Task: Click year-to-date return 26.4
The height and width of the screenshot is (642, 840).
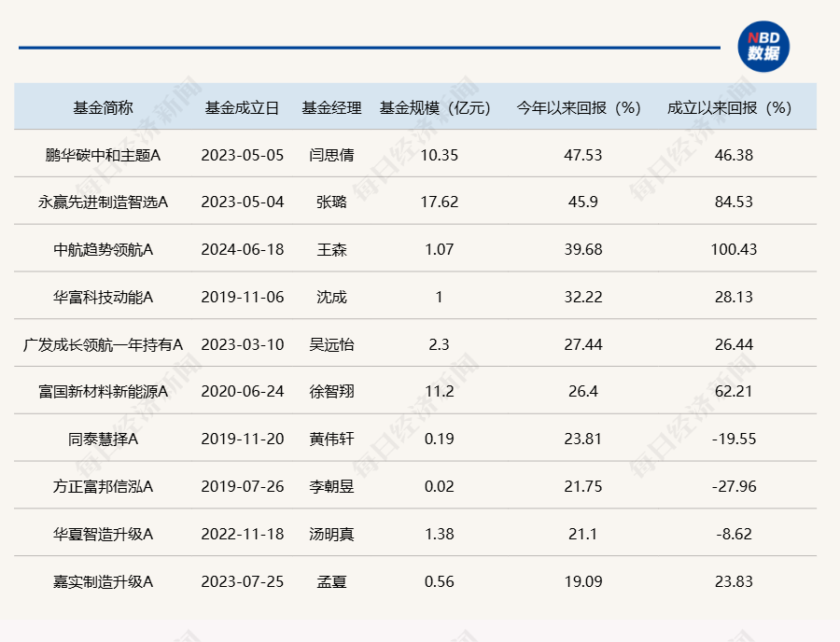Action: [582, 391]
